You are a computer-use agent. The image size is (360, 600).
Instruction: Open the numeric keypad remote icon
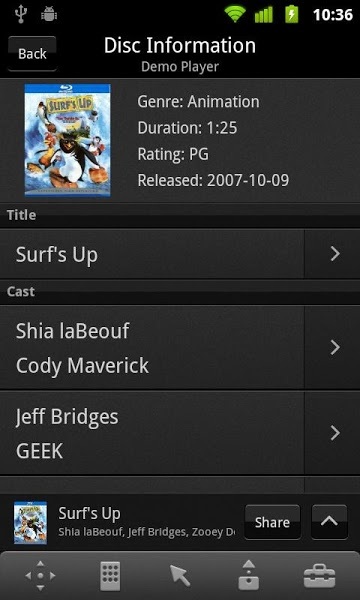click(x=110, y=576)
